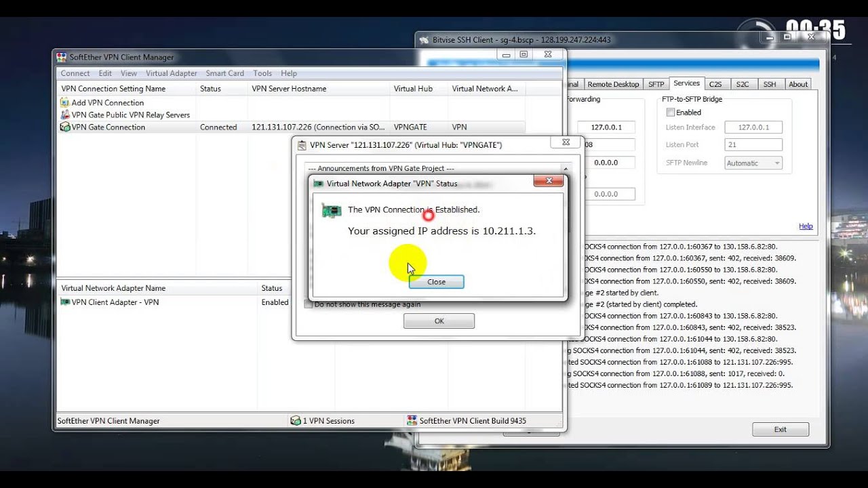Sort by the upper Status column header
The width and height of the screenshot is (868, 488).
(222, 89)
